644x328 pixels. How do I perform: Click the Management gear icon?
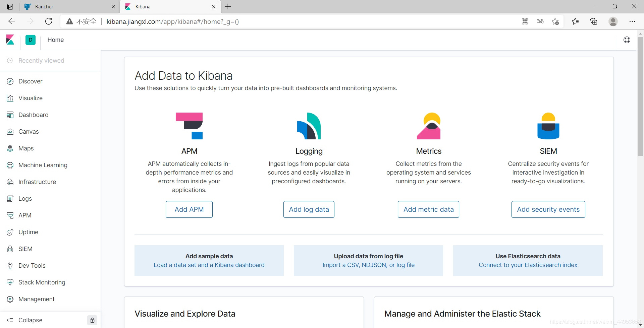pyautogui.click(x=10, y=299)
